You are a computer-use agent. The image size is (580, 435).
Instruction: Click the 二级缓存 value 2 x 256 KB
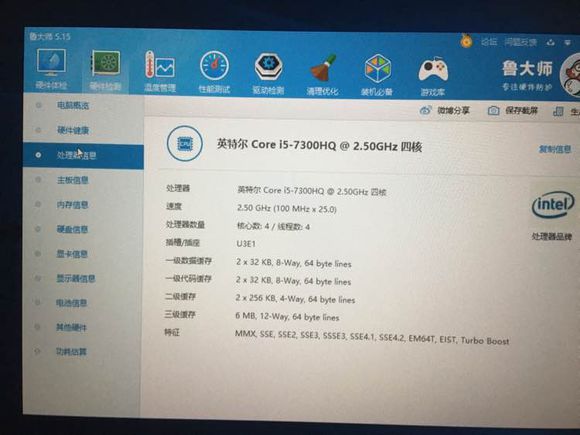[295, 299]
